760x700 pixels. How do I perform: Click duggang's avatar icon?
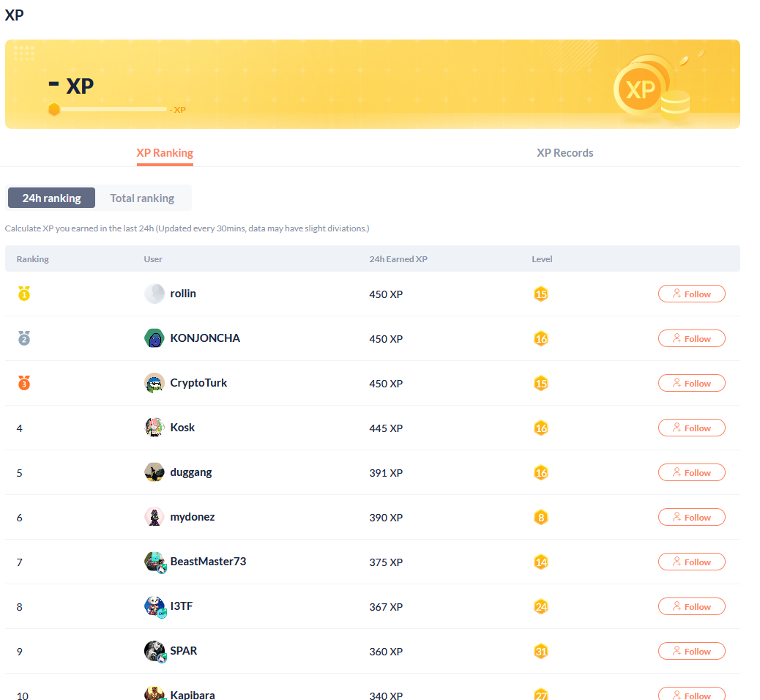(x=154, y=472)
